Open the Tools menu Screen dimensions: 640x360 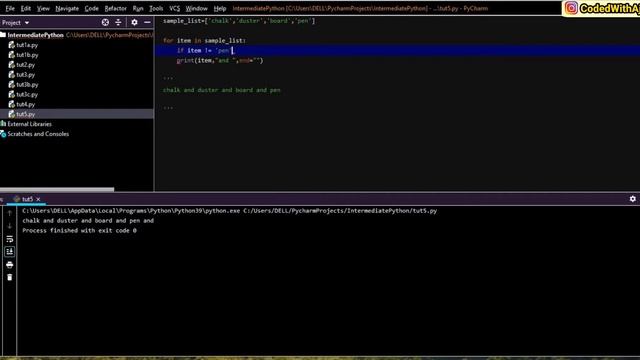click(x=156, y=8)
